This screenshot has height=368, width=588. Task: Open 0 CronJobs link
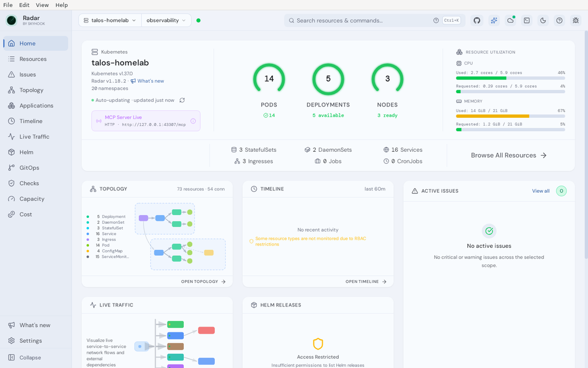tap(403, 161)
